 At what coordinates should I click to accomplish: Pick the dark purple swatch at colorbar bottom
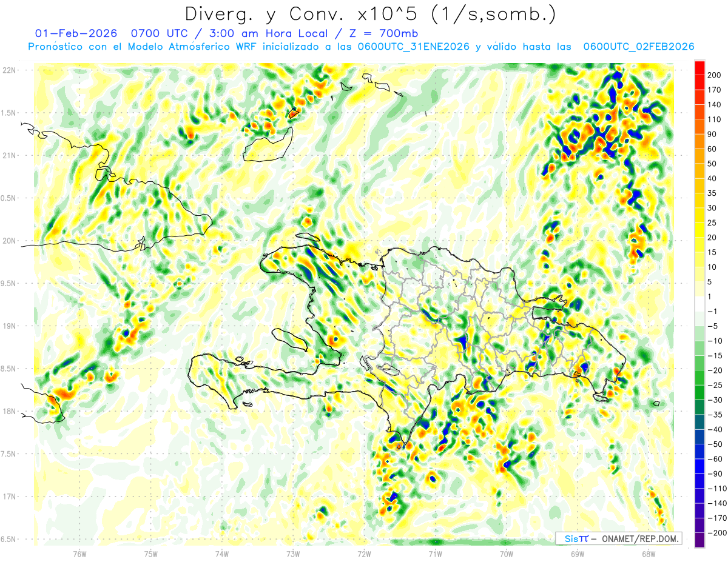(699, 540)
